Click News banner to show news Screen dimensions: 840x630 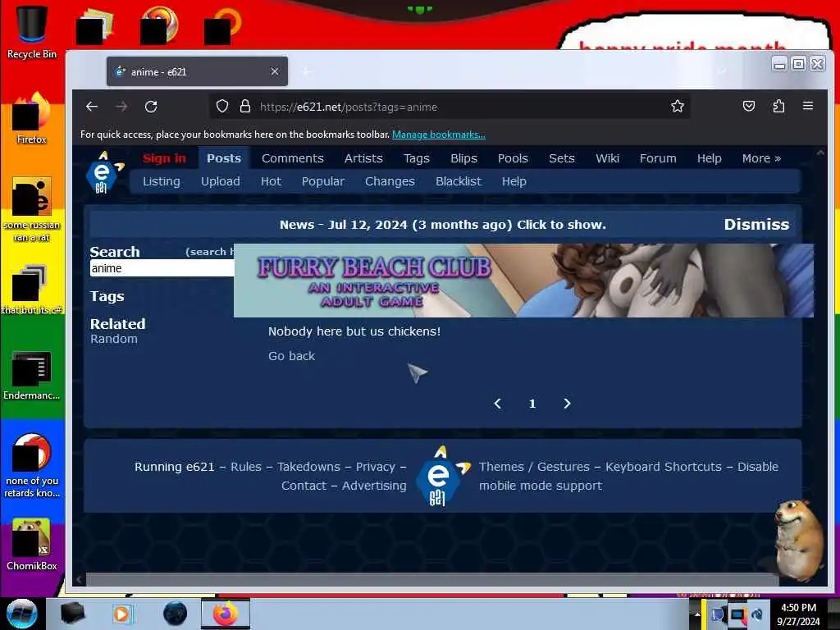442,225
